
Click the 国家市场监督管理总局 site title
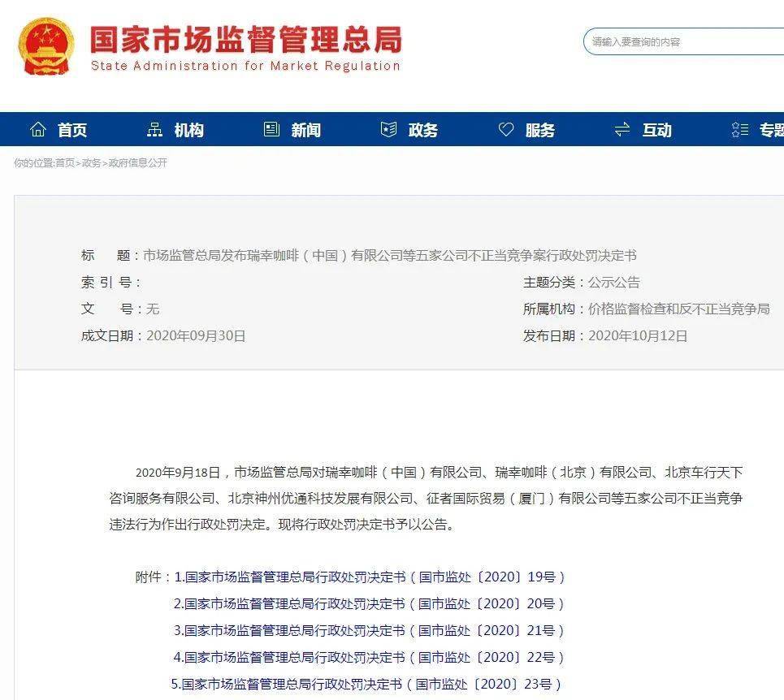[246, 40]
